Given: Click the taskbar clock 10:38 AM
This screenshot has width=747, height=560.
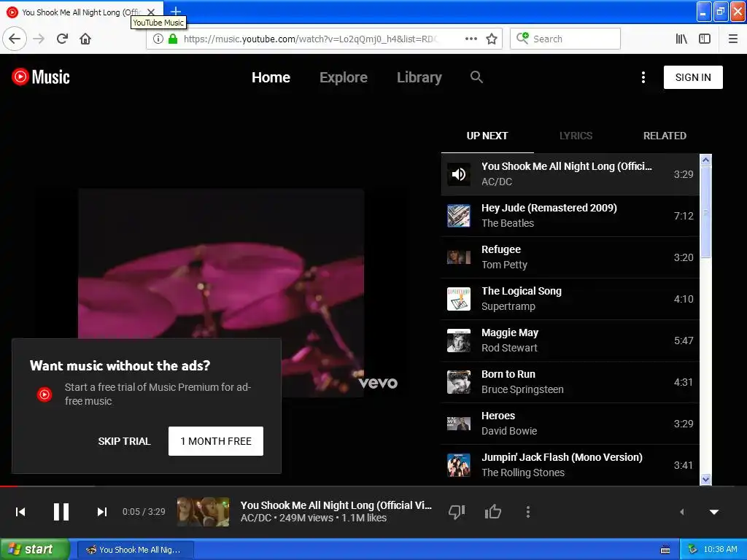Looking at the screenshot, I should [x=720, y=549].
